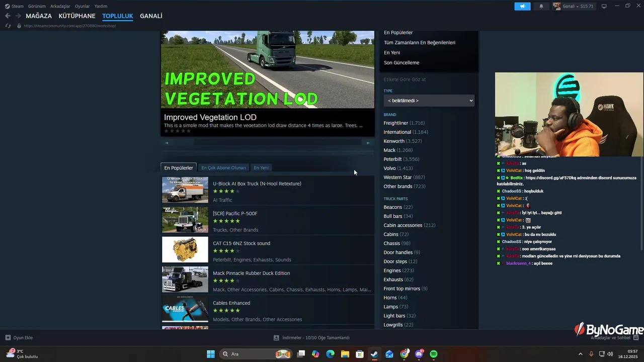Reload the workshop page
This screenshot has height=362, width=644.
(8, 26)
